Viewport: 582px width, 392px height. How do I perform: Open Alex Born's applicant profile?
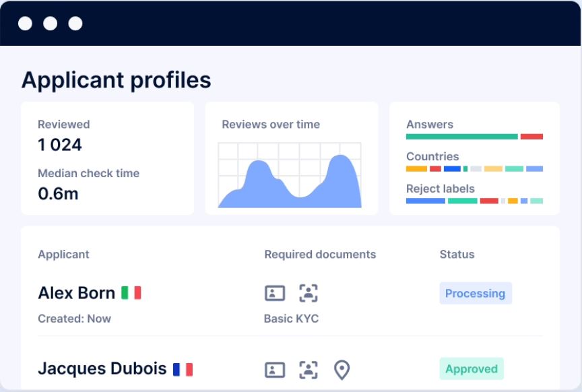76,292
